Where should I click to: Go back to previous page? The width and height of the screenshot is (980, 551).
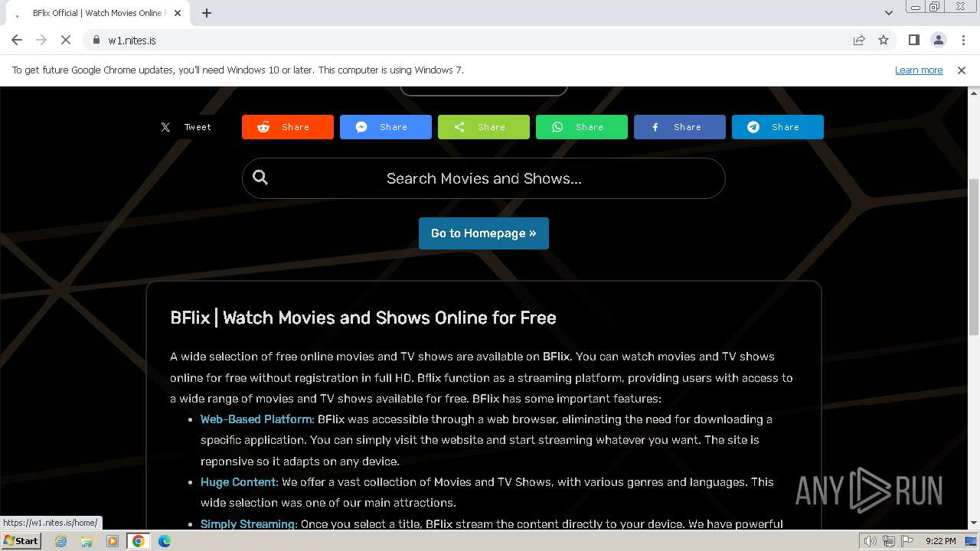pos(17,40)
